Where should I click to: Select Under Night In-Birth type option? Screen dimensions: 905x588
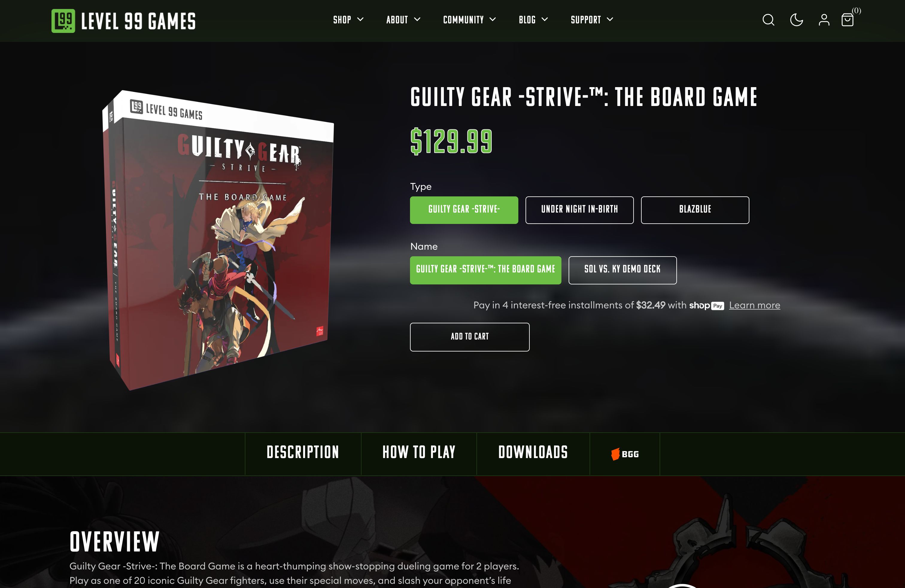point(579,210)
